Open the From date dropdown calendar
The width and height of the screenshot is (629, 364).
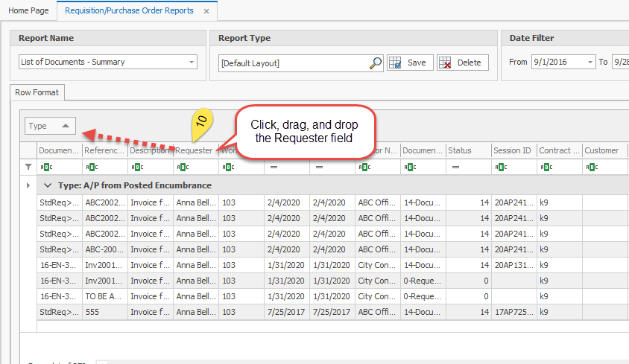[590, 63]
